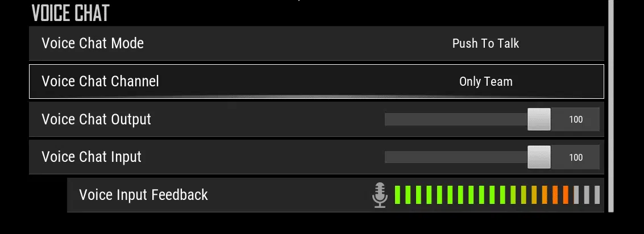The image size is (644, 234).
Task: Click the Voice Chat Output value box showing 100
Action: click(x=575, y=119)
